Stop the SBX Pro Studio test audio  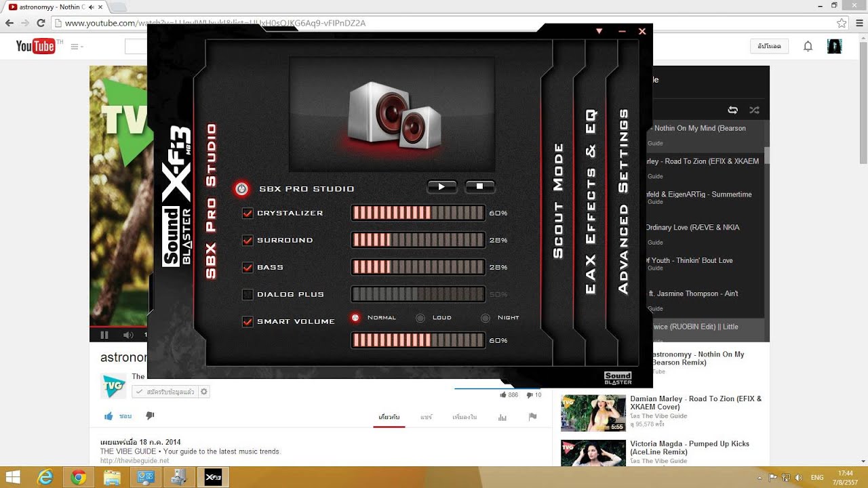point(480,186)
